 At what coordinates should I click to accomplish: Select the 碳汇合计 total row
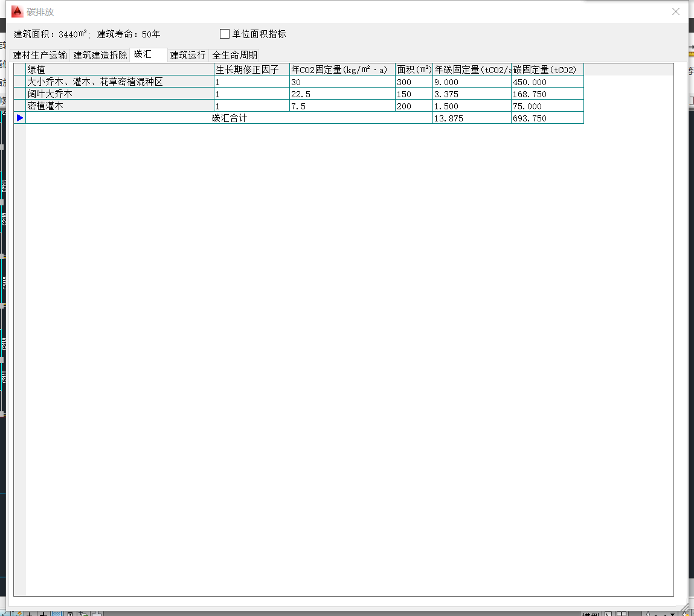click(x=229, y=118)
